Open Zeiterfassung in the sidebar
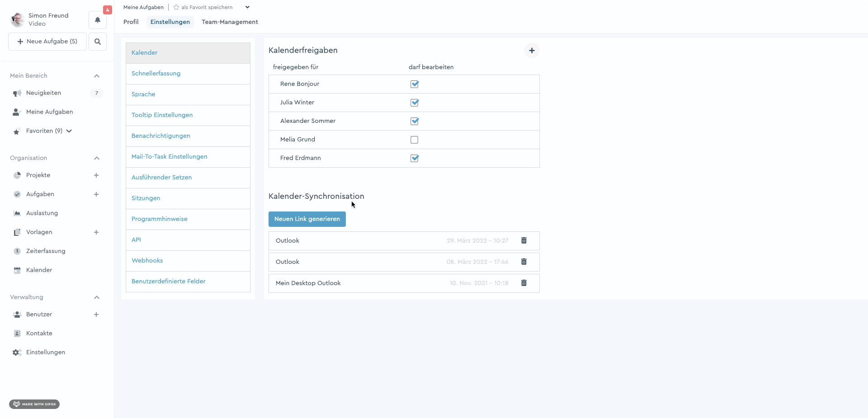 click(46, 251)
